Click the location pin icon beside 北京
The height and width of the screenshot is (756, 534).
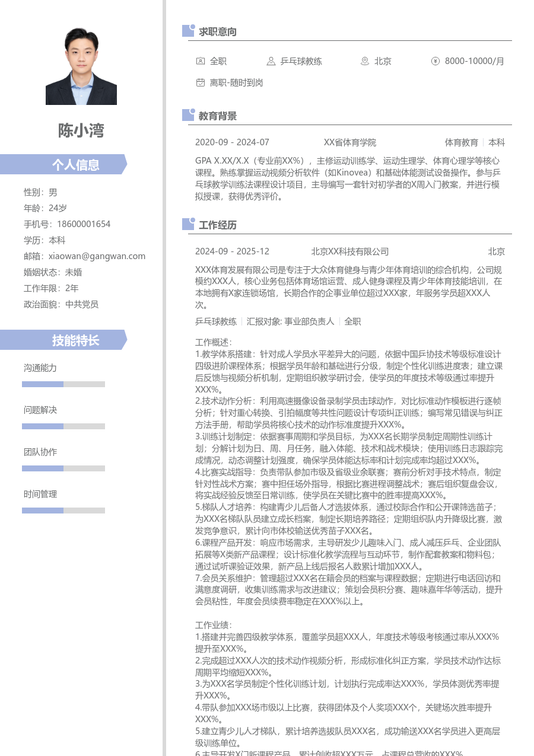click(x=364, y=61)
